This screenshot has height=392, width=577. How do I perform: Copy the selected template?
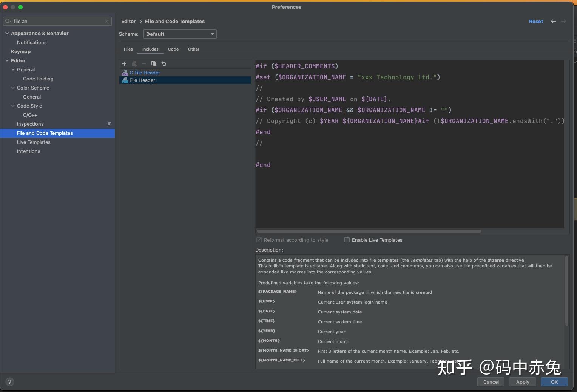[154, 64]
